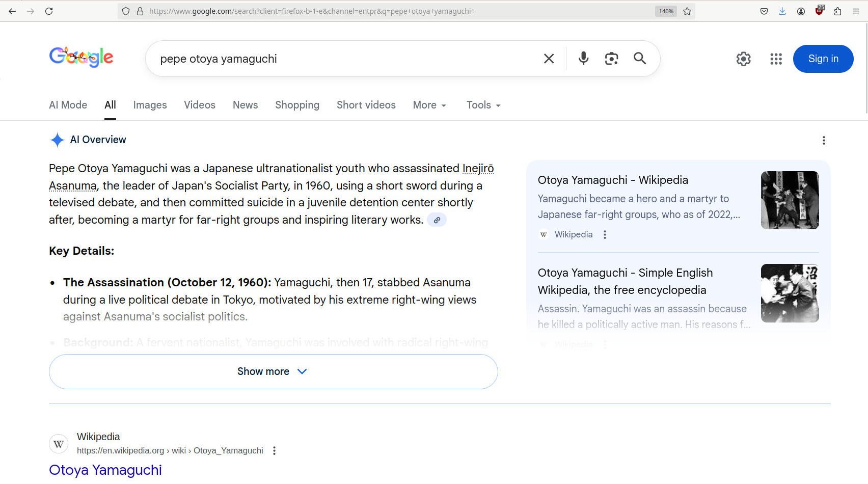Start a voice search with microphone

pyautogui.click(x=584, y=59)
